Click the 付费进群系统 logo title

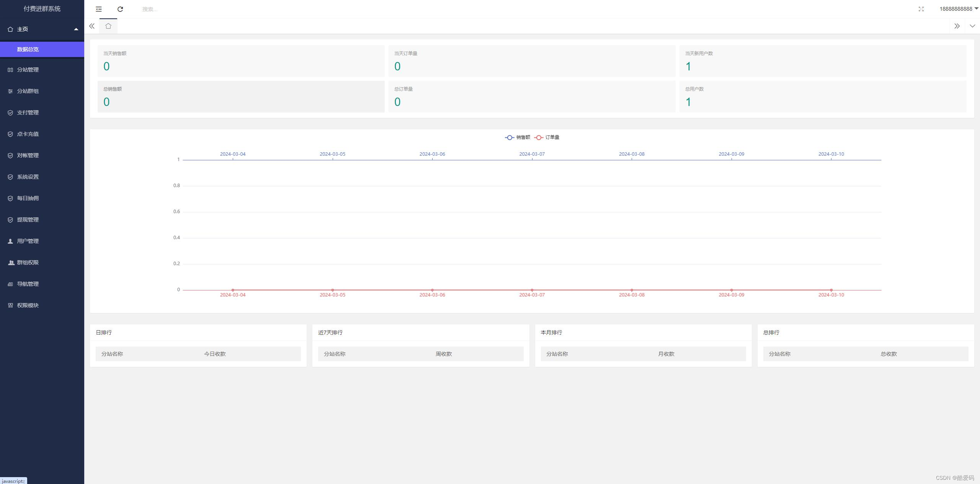[42, 9]
